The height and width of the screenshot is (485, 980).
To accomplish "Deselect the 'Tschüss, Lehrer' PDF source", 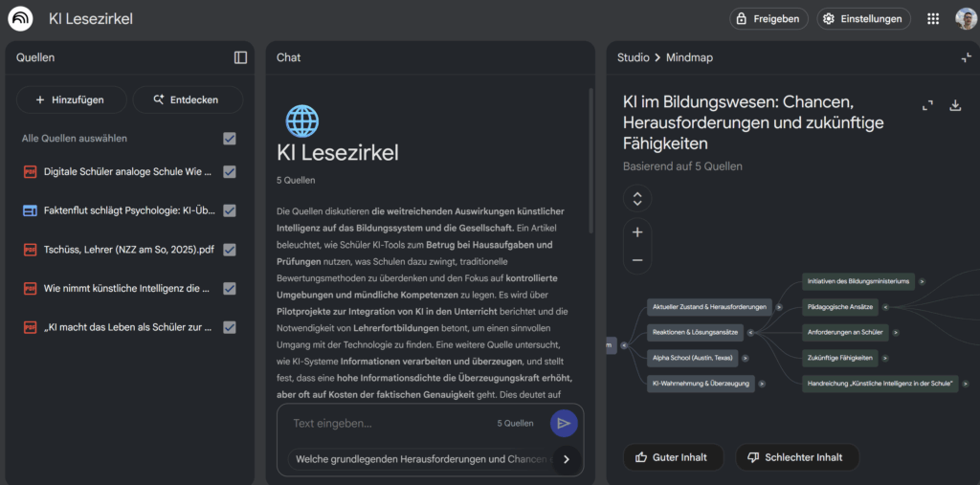I will [x=230, y=250].
